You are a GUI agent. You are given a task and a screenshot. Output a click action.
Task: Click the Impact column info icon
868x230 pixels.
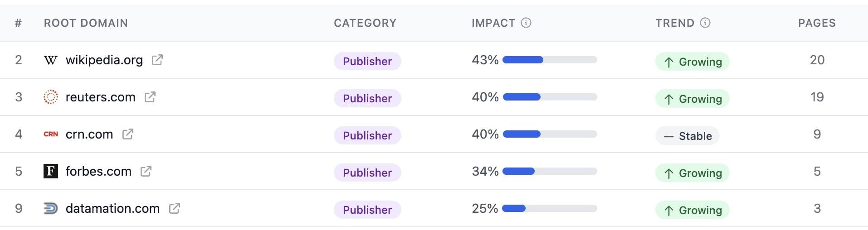point(526,23)
